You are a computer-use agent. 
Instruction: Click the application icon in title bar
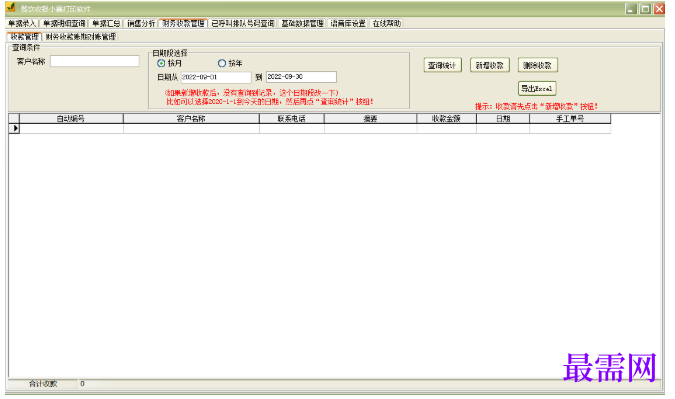pyautogui.click(x=11, y=8)
